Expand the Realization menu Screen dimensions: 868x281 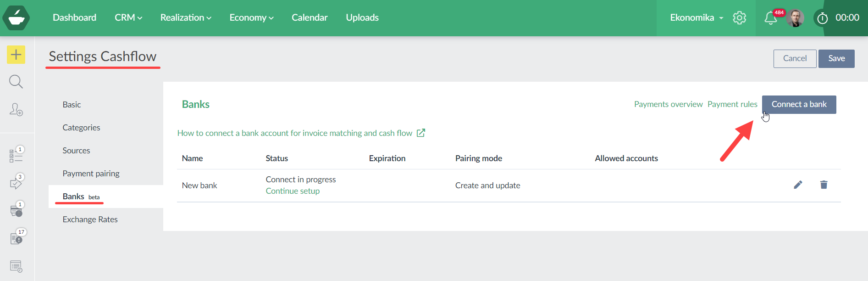point(186,17)
